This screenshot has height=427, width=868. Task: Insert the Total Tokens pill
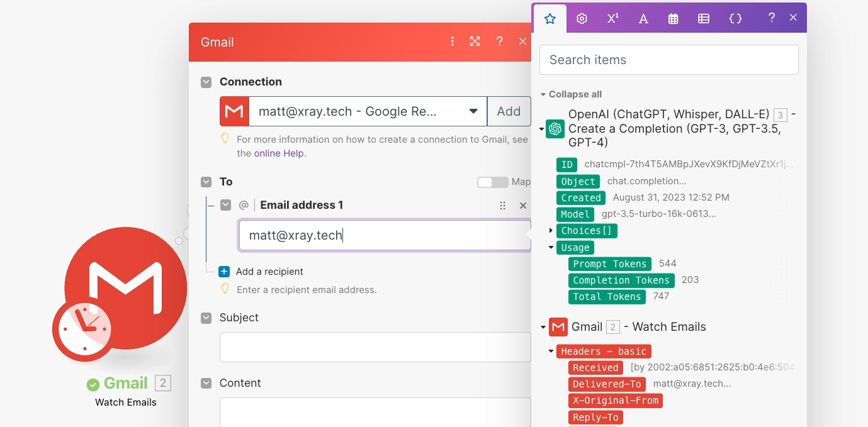(607, 296)
